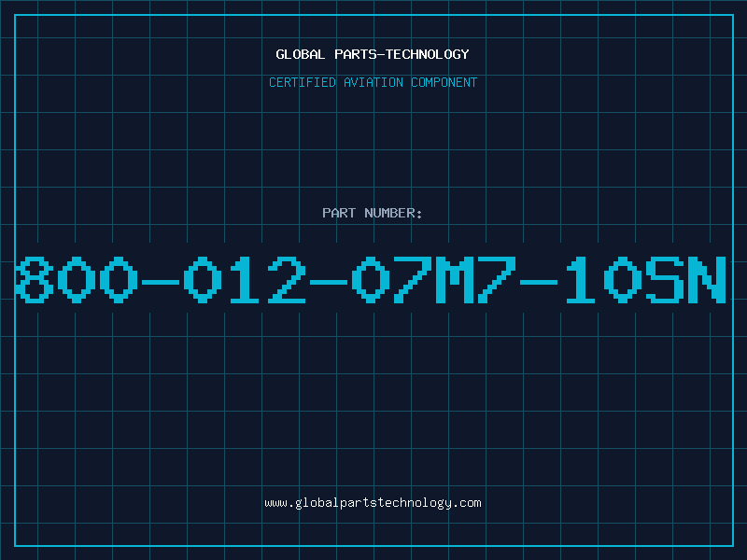Click the 'GLOBAL PARTS-TECHNOLOGY' heading

click(x=373, y=54)
